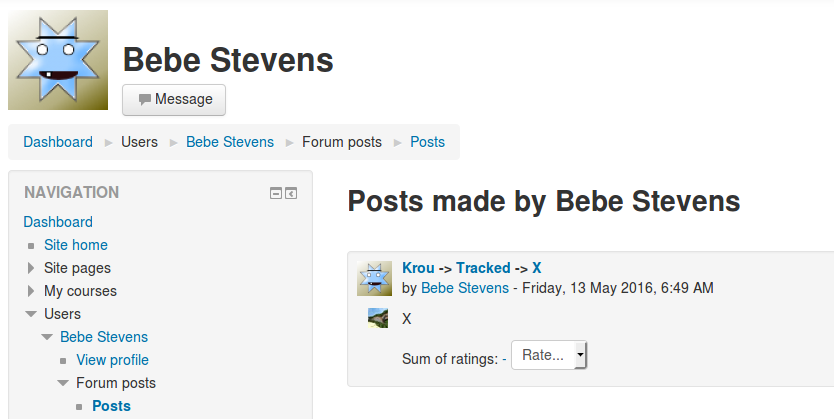Expand the My courses tree node
This screenshot has width=834, height=419.
pos(31,291)
